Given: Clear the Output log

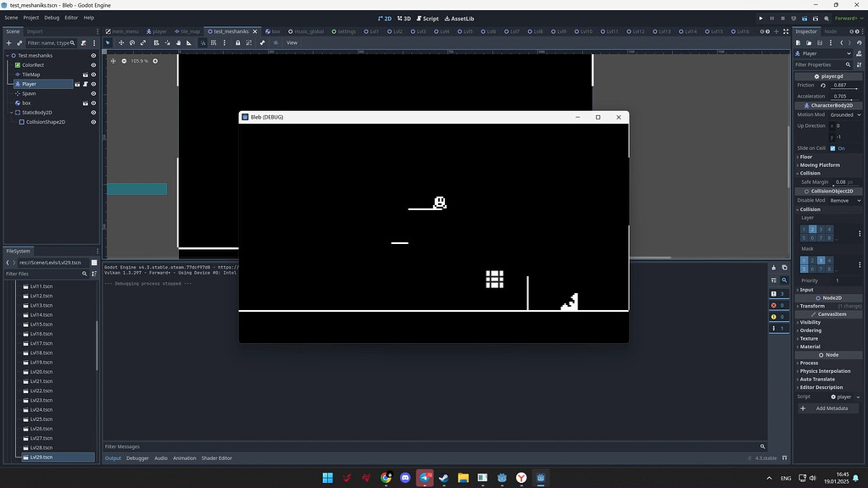Looking at the screenshot, I should point(773,268).
